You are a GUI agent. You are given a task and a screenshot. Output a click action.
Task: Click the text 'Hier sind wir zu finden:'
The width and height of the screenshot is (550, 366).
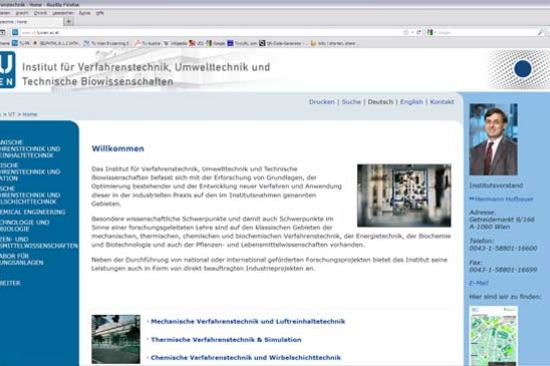(x=505, y=297)
